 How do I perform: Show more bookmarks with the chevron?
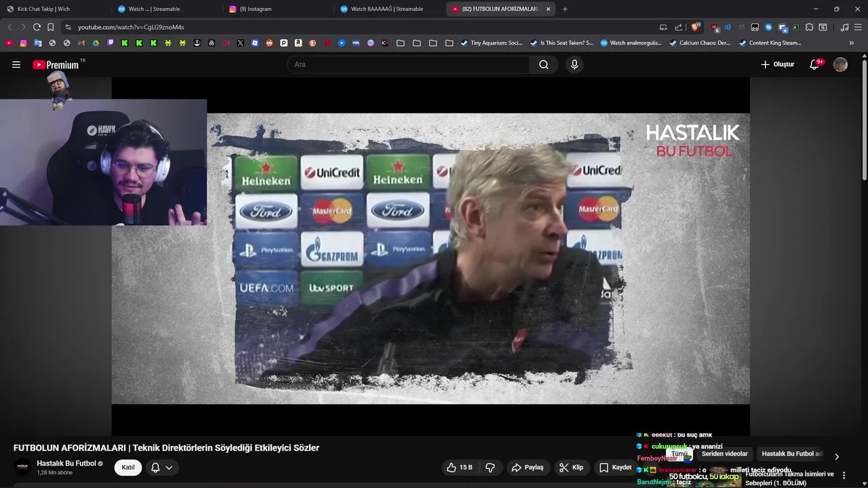[852, 43]
